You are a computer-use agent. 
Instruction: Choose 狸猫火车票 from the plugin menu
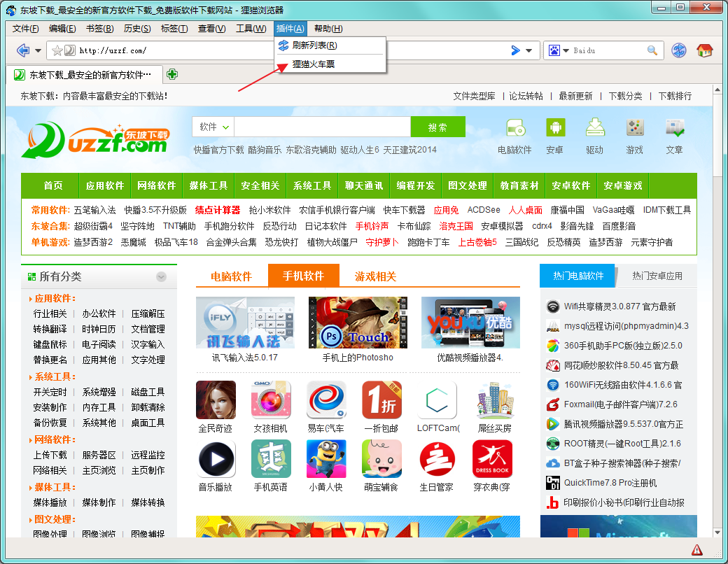(x=330, y=64)
